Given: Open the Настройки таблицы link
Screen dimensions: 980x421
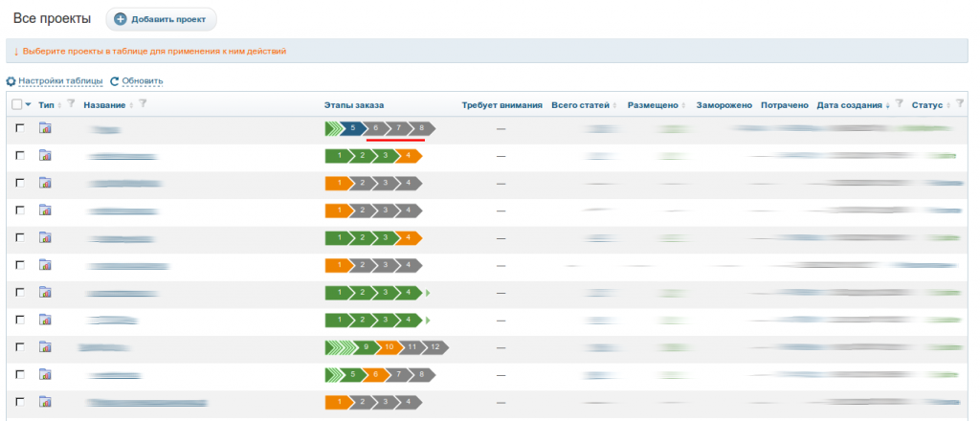Looking at the screenshot, I should coord(60,81).
